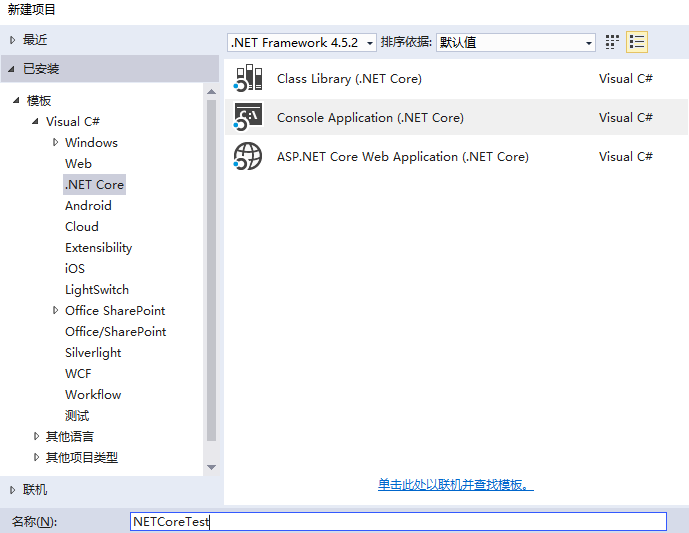Click the 联机 section label
This screenshot has height=533, width=689.
pos(35,489)
